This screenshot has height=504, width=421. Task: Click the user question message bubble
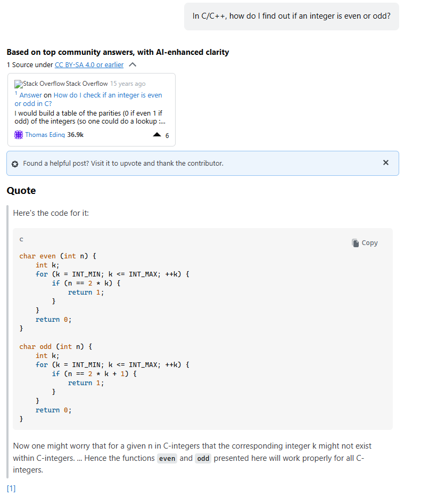point(291,16)
